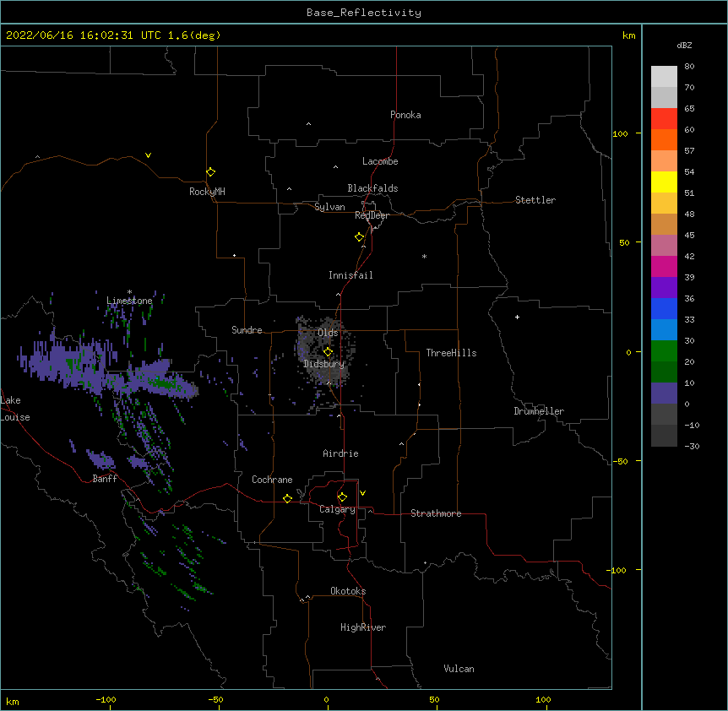The width and height of the screenshot is (728, 711).
Task: Click the Cochrane town label
Action: pyautogui.click(x=272, y=480)
